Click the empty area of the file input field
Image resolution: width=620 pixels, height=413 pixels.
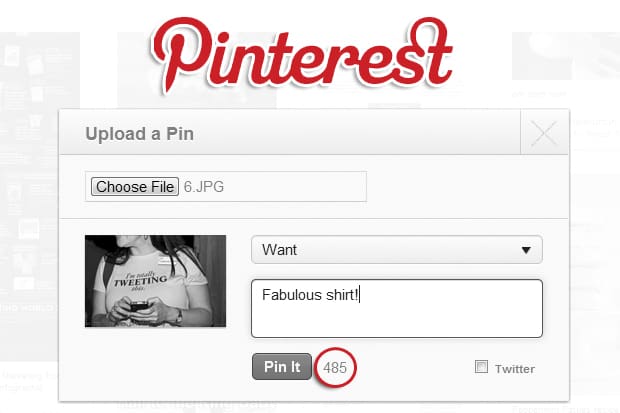[x=300, y=186]
